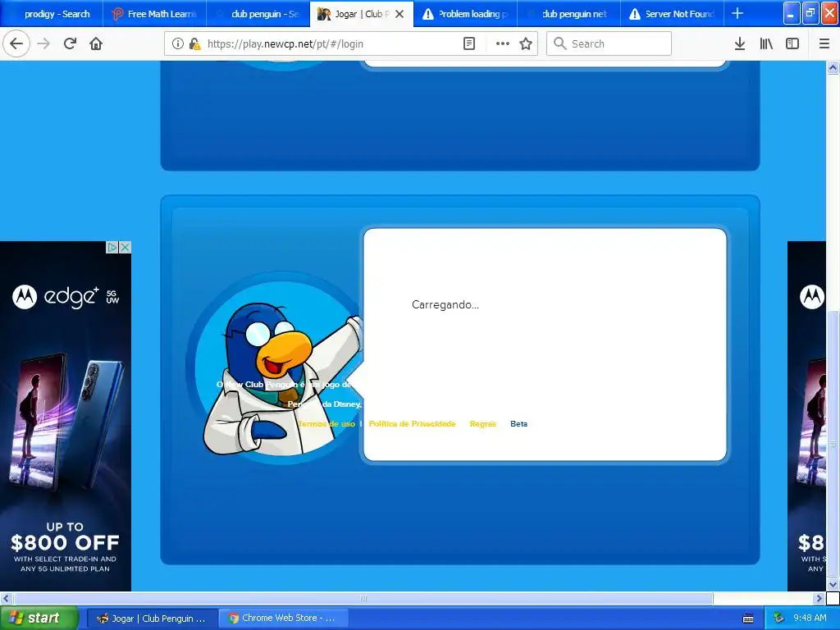Click the 9:48 AM clock

(810, 619)
